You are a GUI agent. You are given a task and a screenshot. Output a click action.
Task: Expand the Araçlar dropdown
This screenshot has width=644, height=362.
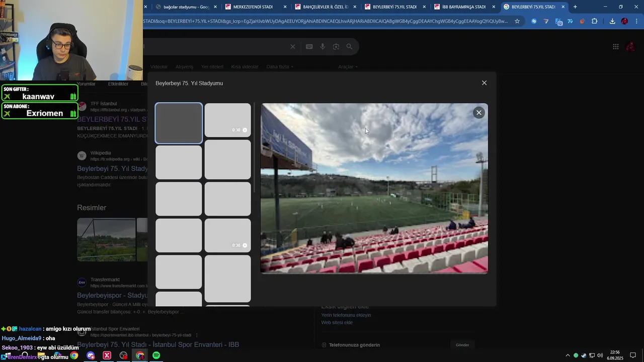tap(348, 67)
